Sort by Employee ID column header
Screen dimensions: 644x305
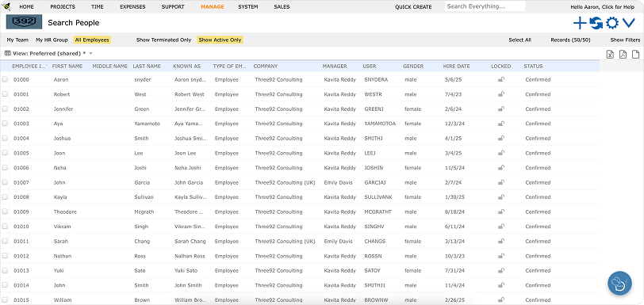click(29, 66)
